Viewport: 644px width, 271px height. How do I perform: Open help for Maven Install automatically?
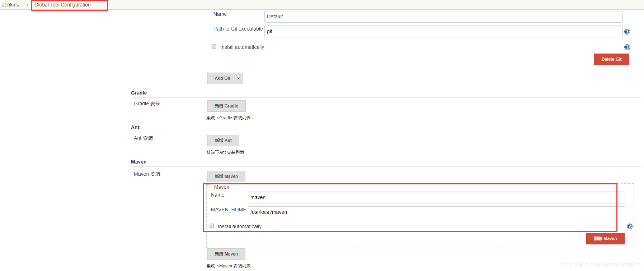pos(630,226)
